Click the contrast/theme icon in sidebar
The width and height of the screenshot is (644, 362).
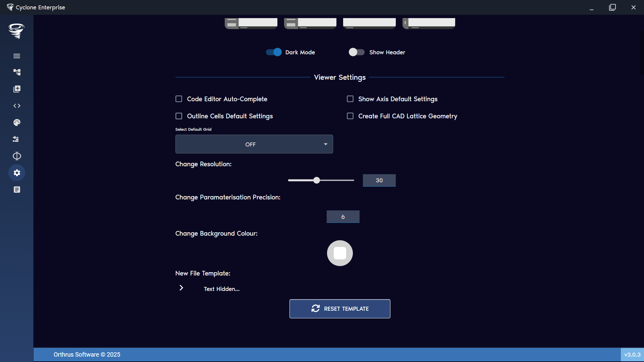(17, 156)
